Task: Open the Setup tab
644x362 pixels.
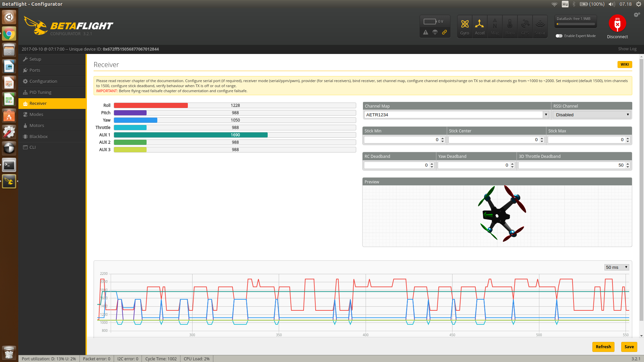Action: [52, 59]
